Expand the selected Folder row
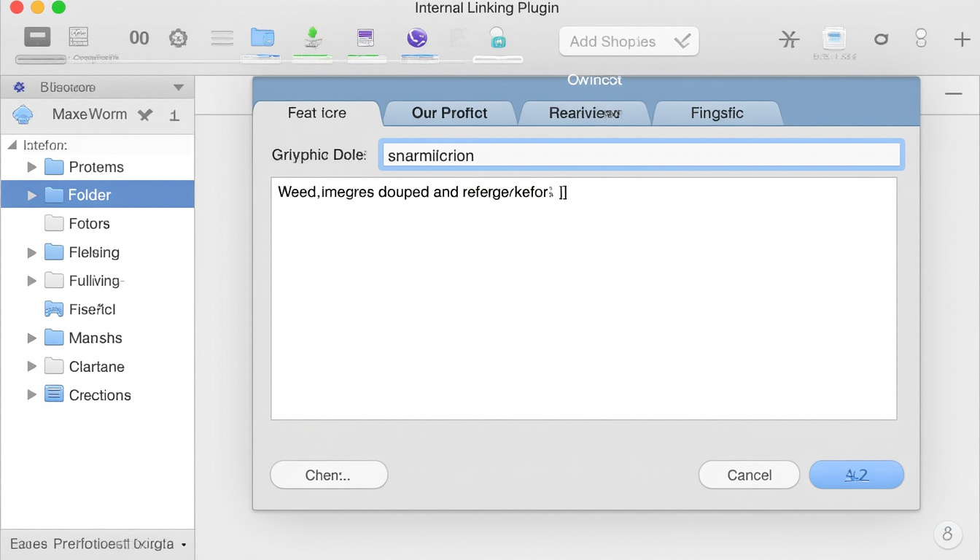 [31, 195]
